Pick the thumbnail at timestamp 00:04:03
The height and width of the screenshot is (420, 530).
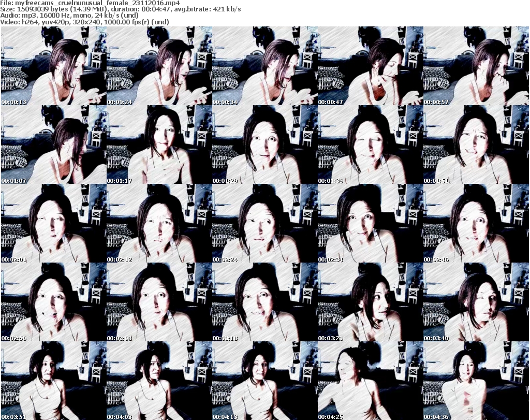tap(159, 381)
